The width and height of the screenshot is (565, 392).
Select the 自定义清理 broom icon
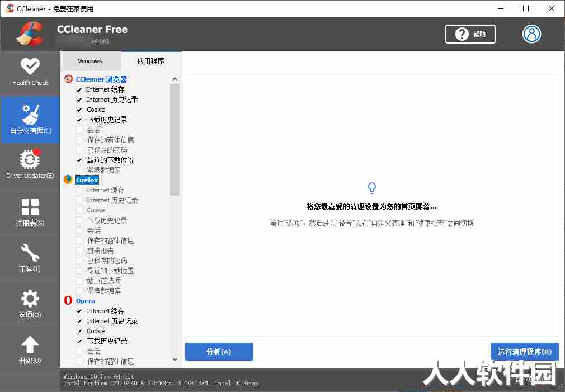[30, 114]
